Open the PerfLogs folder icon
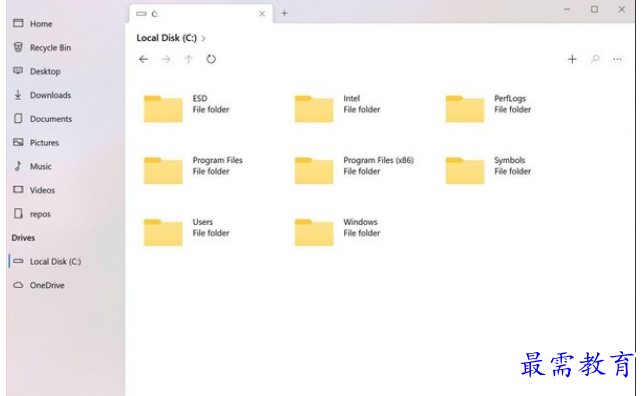This screenshot has height=396, width=642. pyautogui.click(x=465, y=109)
